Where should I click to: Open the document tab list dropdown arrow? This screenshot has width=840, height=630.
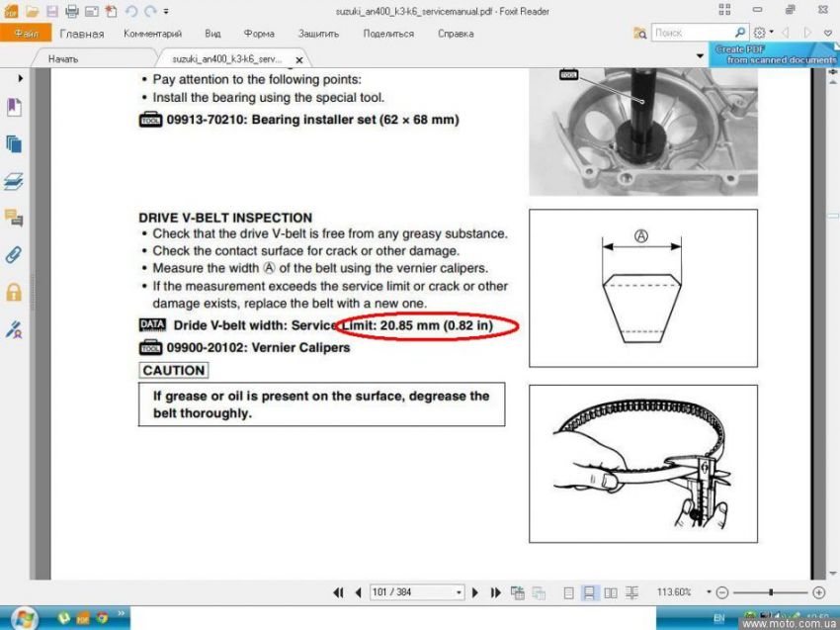pos(700,56)
